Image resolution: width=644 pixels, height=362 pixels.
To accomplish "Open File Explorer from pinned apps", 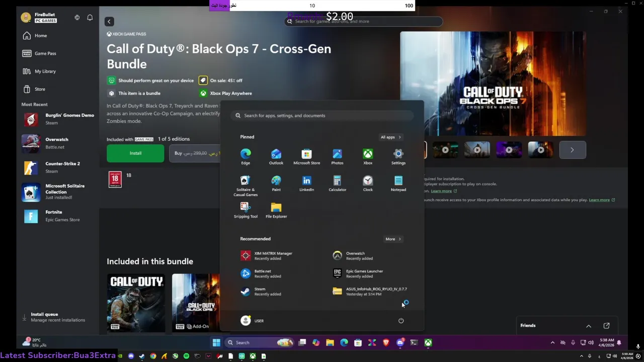I will (276, 210).
